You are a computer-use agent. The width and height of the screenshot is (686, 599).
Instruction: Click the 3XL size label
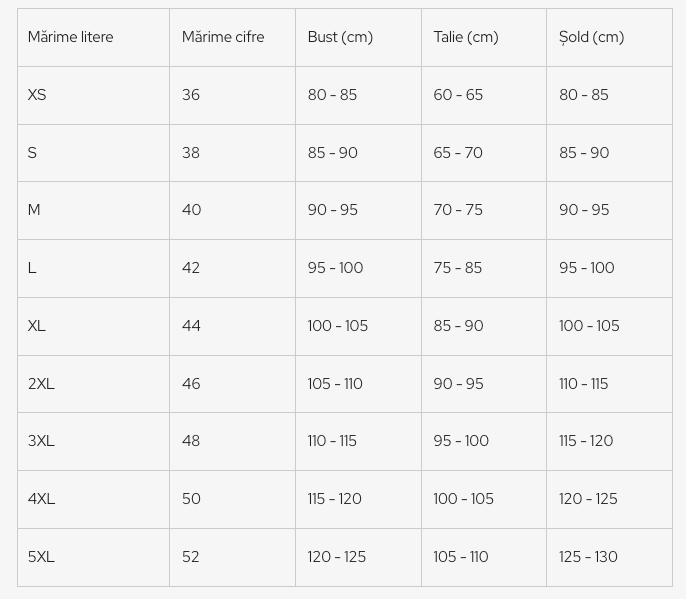41,441
